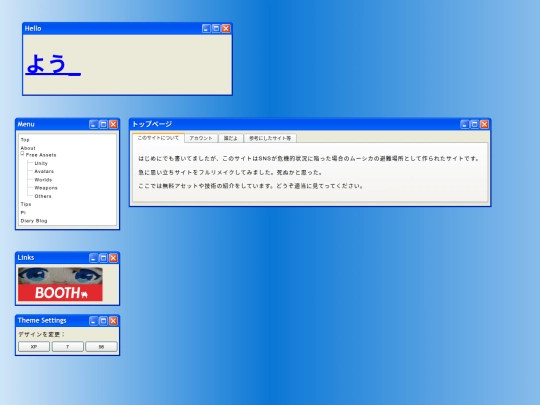Minimize the Menu window
The image size is (540, 405).
tap(93, 124)
